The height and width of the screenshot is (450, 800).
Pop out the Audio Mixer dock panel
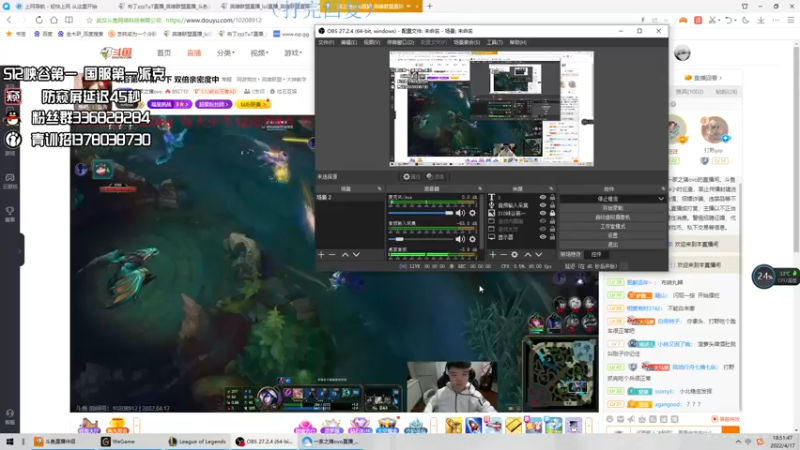pos(480,189)
